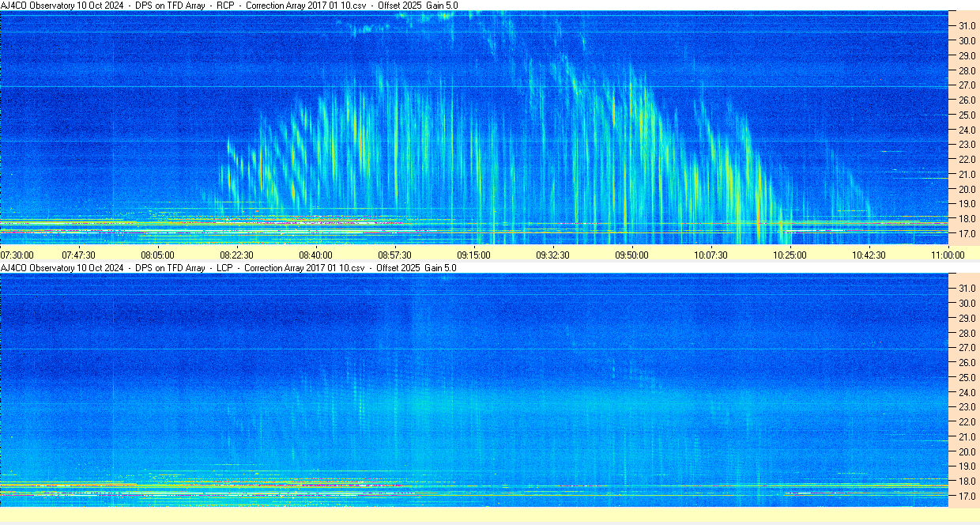Click the RCP spectrogram title text

229,6
